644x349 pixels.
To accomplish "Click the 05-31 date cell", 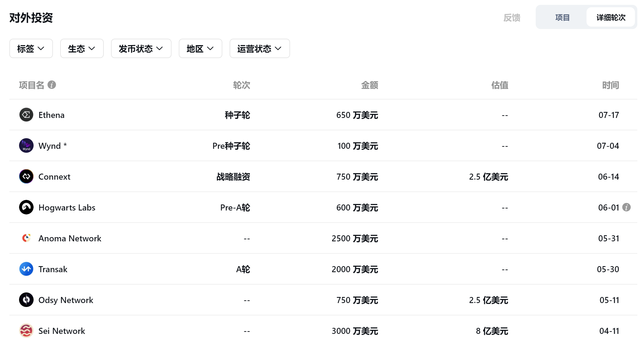I will tap(609, 239).
